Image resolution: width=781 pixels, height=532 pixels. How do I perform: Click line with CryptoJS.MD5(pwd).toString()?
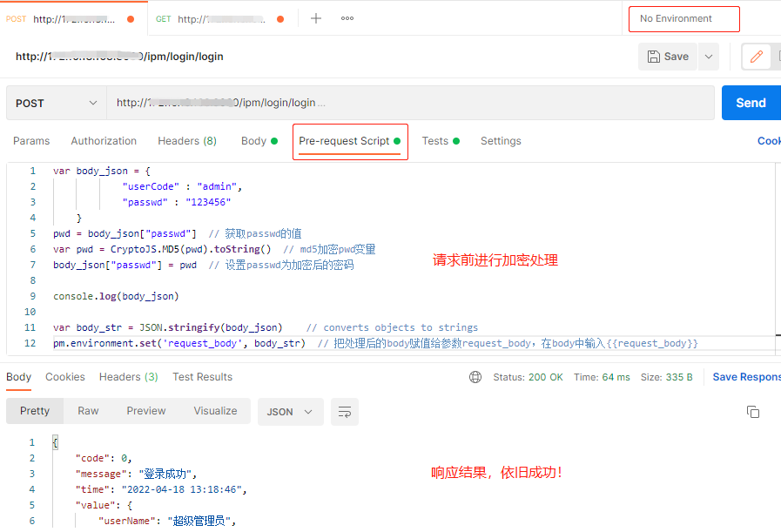pyautogui.click(x=214, y=249)
